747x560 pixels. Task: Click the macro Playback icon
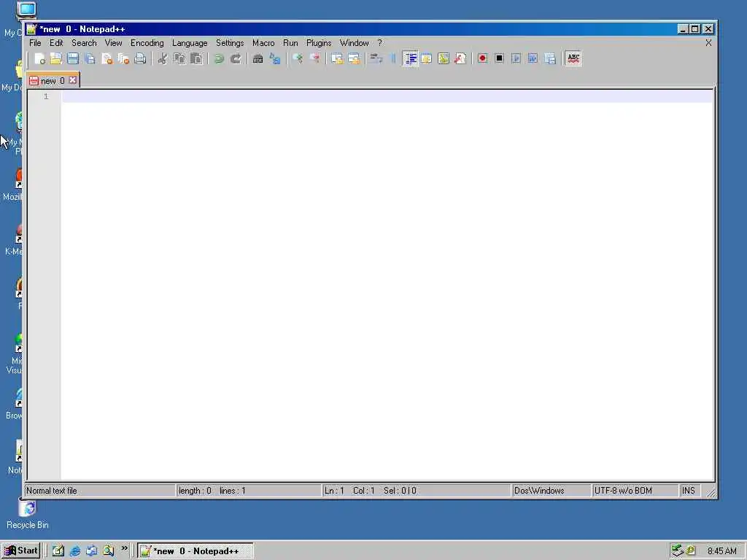(516, 58)
